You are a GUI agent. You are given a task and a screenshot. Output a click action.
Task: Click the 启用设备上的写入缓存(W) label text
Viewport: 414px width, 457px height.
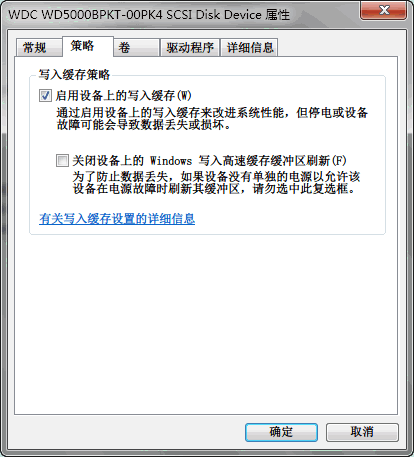click(x=124, y=96)
